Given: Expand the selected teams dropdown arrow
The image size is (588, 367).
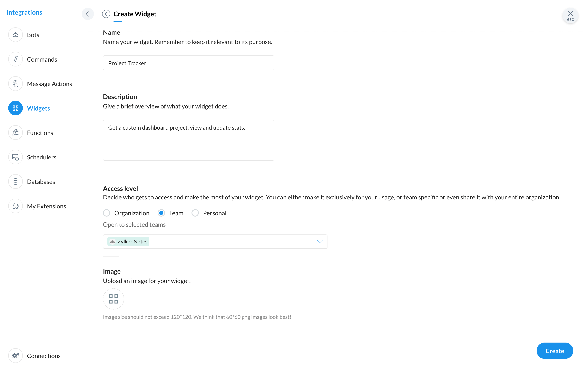Looking at the screenshot, I should (x=320, y=242).
